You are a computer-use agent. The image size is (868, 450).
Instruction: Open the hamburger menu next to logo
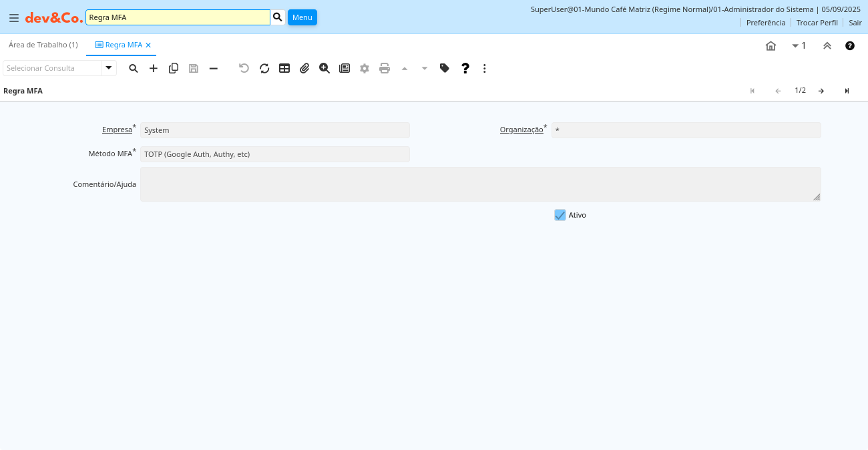pyautogui.click(x=14, y=18)
